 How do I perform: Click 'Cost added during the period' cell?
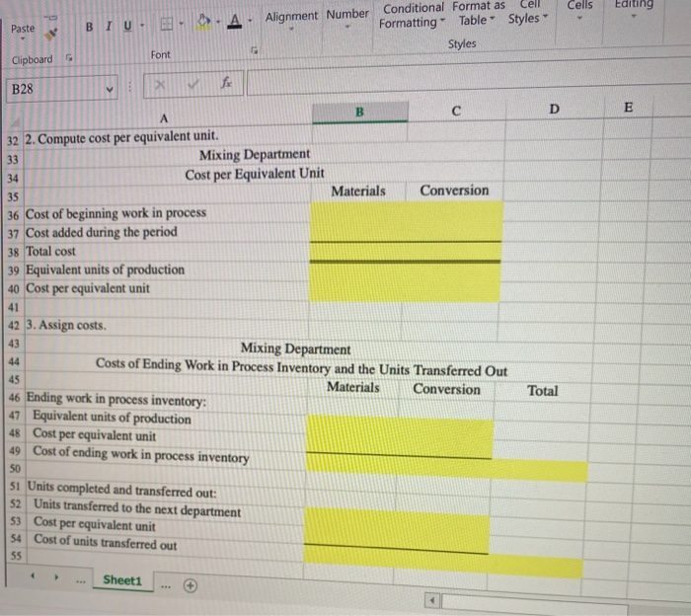(102, 232)
